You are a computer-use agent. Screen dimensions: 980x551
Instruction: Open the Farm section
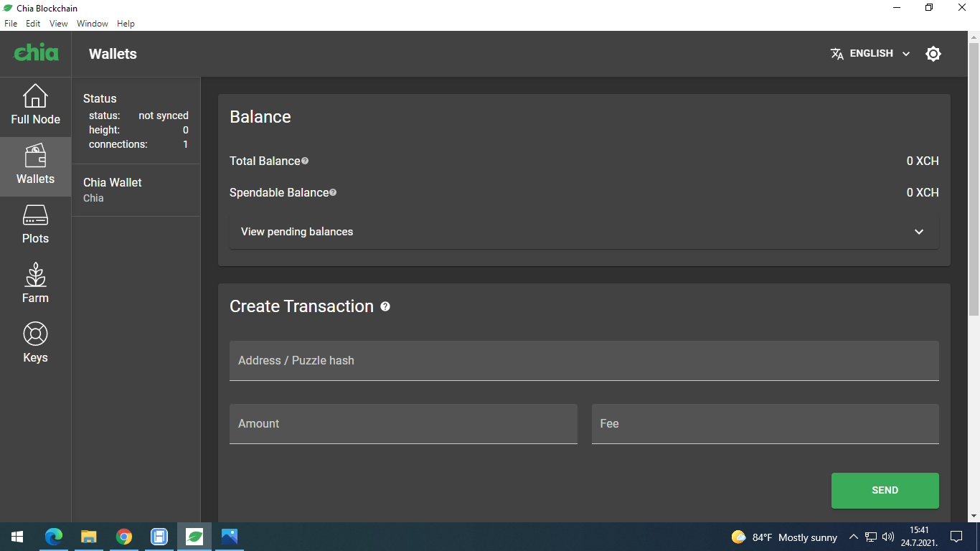pyautogui.click(x=35, y=286)
